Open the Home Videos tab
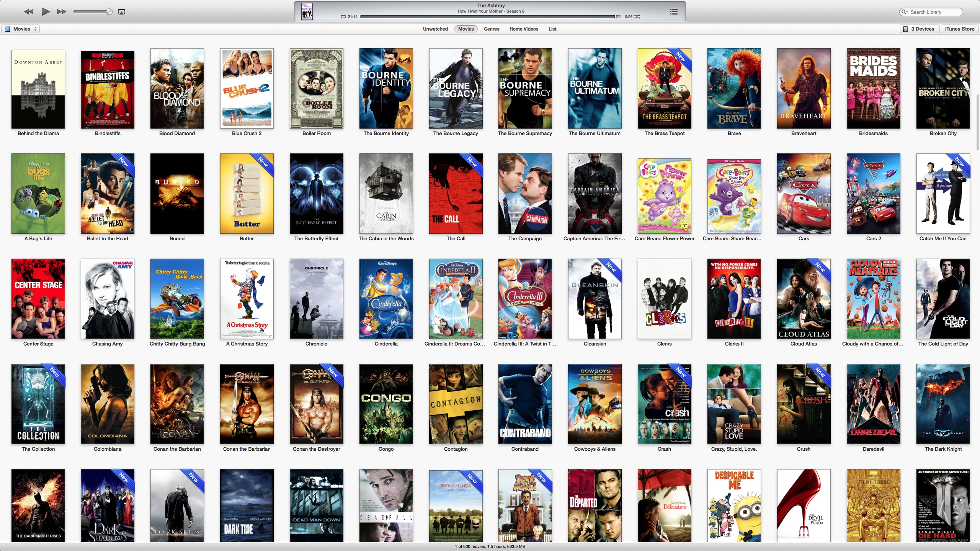The height and width of the screenshot is (551, 980). pyautogui.click(x=524, y=29)
